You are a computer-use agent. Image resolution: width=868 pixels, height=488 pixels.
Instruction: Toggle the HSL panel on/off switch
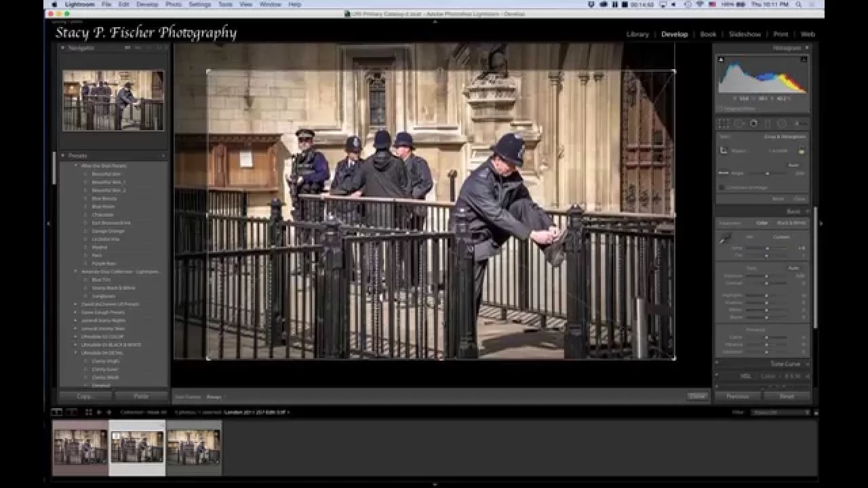[x=718, y=376]
